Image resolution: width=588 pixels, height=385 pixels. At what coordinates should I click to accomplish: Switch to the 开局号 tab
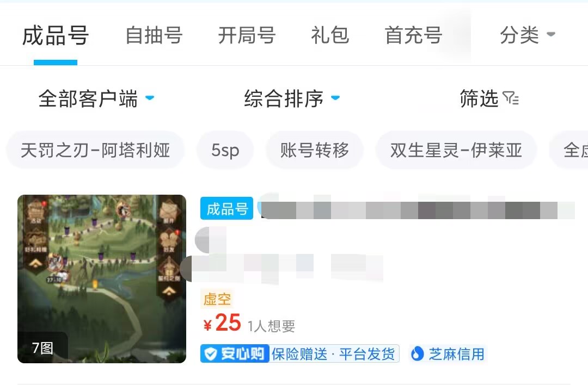[x=247, y=35]
